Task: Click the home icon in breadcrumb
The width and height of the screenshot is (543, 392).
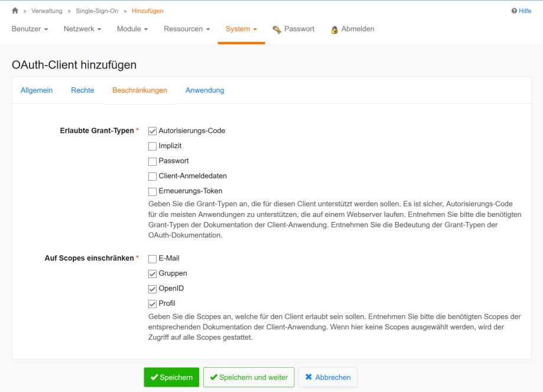Action: (15, 11)
